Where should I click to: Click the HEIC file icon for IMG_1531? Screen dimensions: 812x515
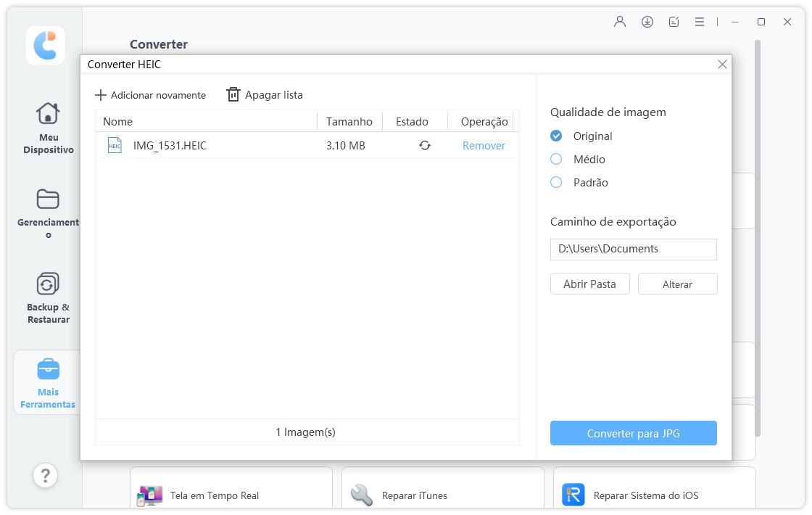(x=115, y=145)
